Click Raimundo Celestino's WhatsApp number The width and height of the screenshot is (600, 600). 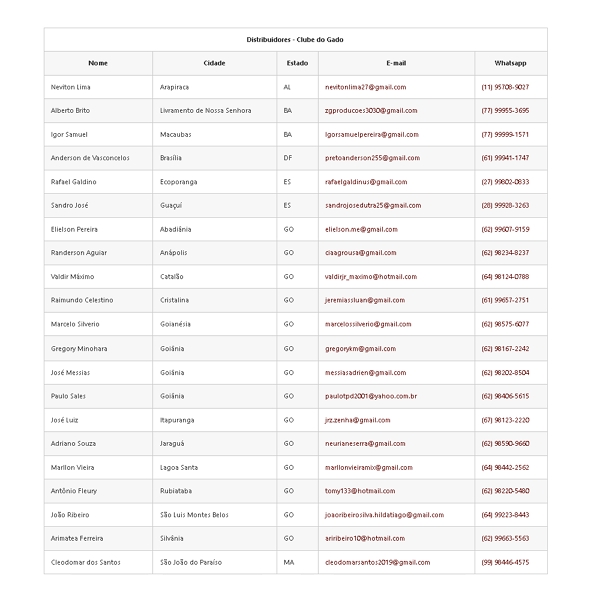[505, 300]
